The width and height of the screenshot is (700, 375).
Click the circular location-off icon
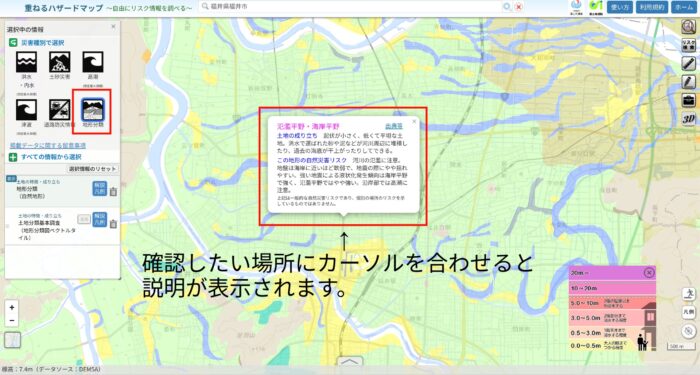click(x=689, y=331)
